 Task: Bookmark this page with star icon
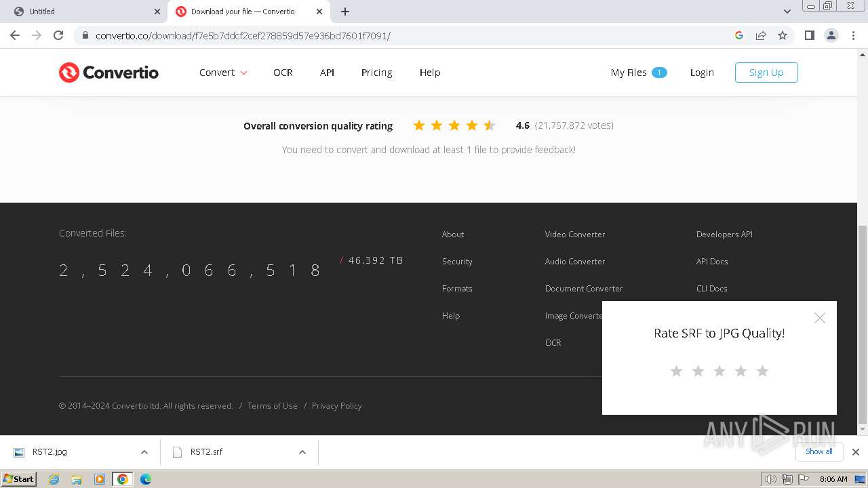tap(783, 35)
